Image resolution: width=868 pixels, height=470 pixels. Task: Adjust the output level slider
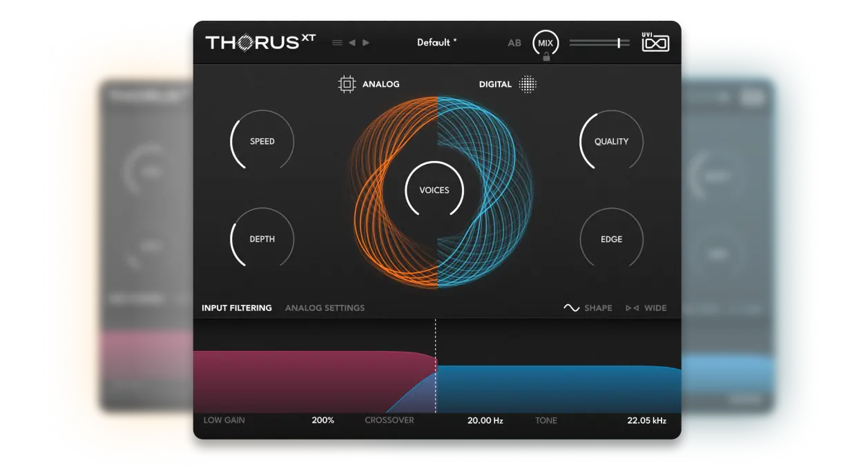coord(599,43)
